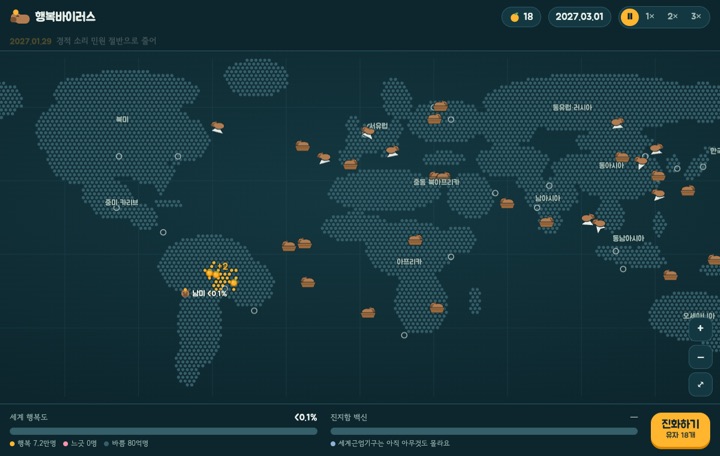This screenshot has height=456, width=720.
Task: Set game speed to 2×
Action: click(x=672, y=17)
